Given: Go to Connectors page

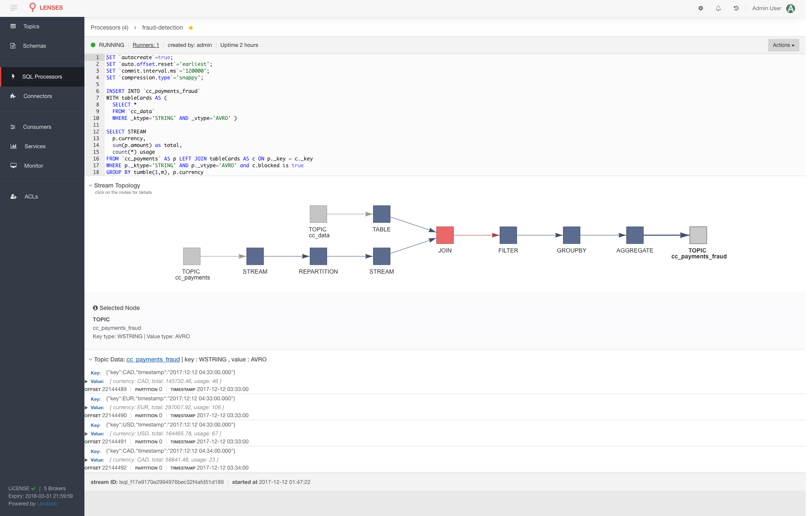Looking at the screenshot, I should [x=38, y=96].
